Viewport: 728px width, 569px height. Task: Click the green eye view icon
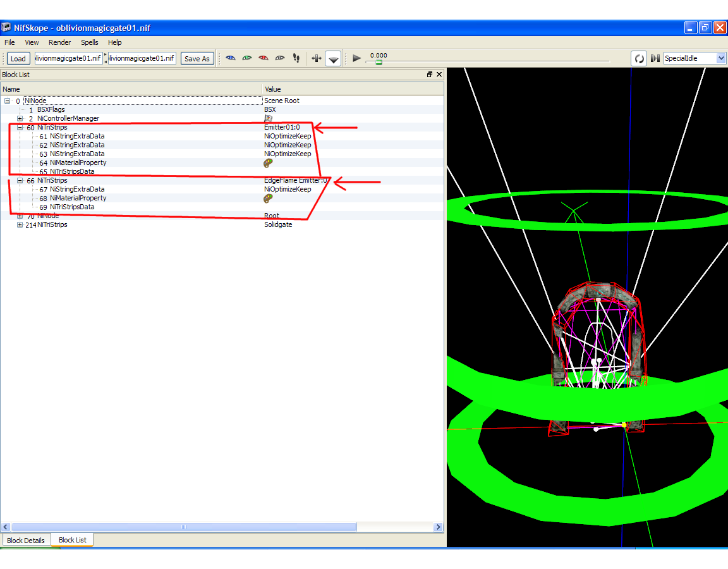(x=247, y=58)
